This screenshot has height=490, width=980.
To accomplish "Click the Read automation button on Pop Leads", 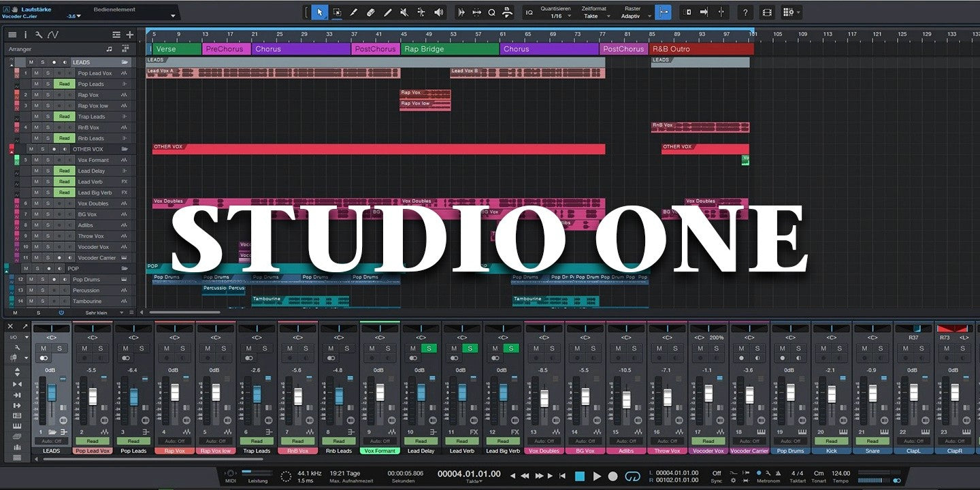I will click(x=64, y=84).
